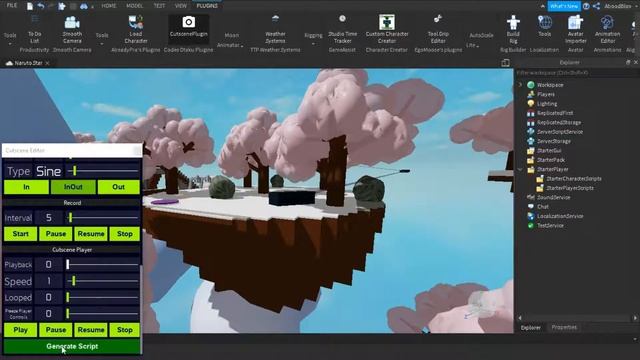
Task: Collapse the ribbon with the top caret
Action: click(x=542, y=6)
